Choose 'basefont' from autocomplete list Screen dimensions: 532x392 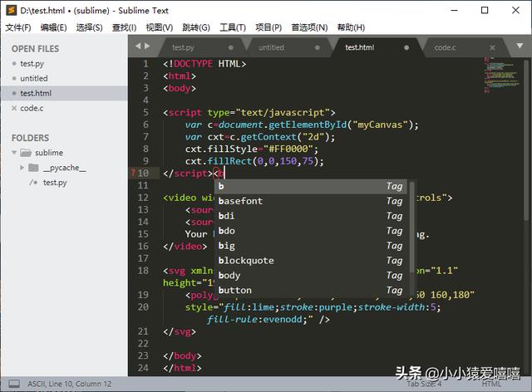tap(310, 201)
